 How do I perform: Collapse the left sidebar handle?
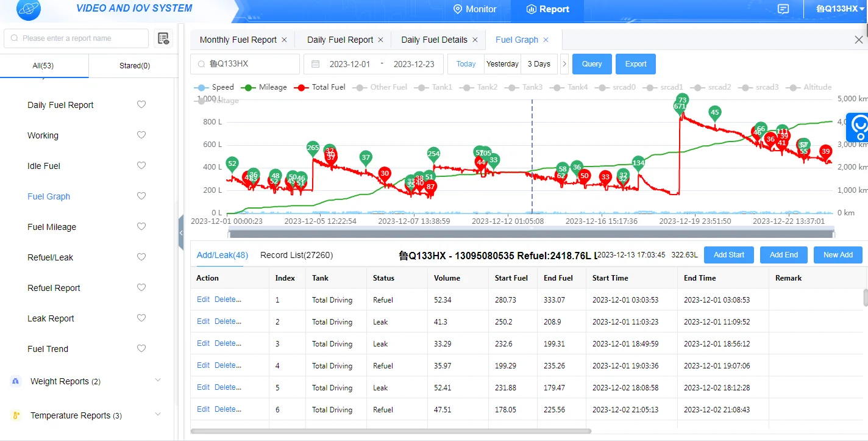coord(181,232)
